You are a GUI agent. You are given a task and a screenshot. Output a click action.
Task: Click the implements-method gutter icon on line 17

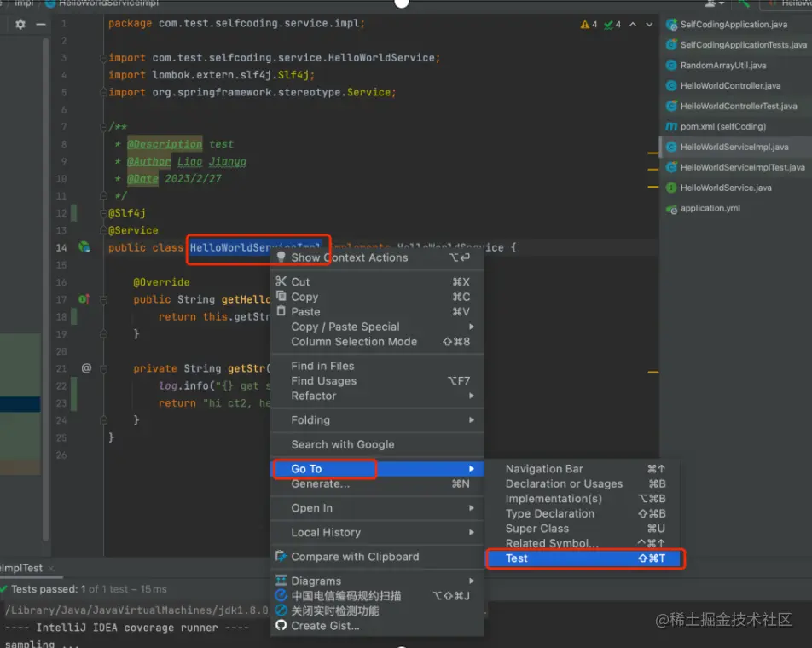(84, 299)
